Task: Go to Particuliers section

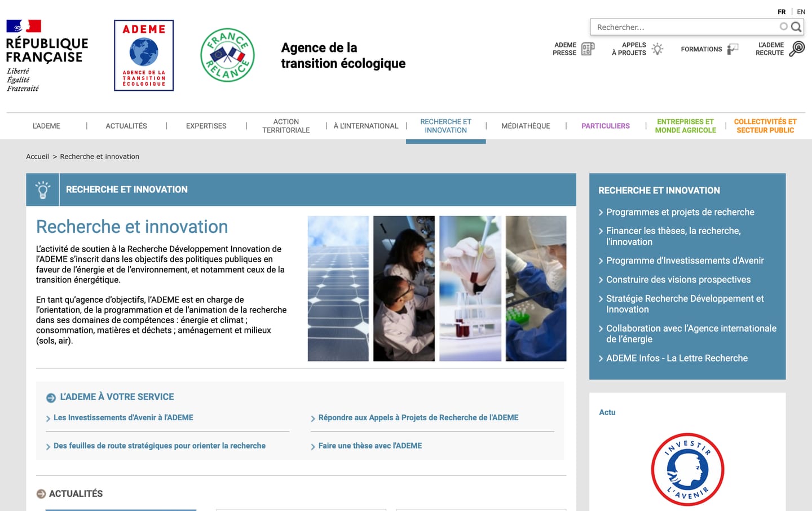Action: [x=606, y=126]
